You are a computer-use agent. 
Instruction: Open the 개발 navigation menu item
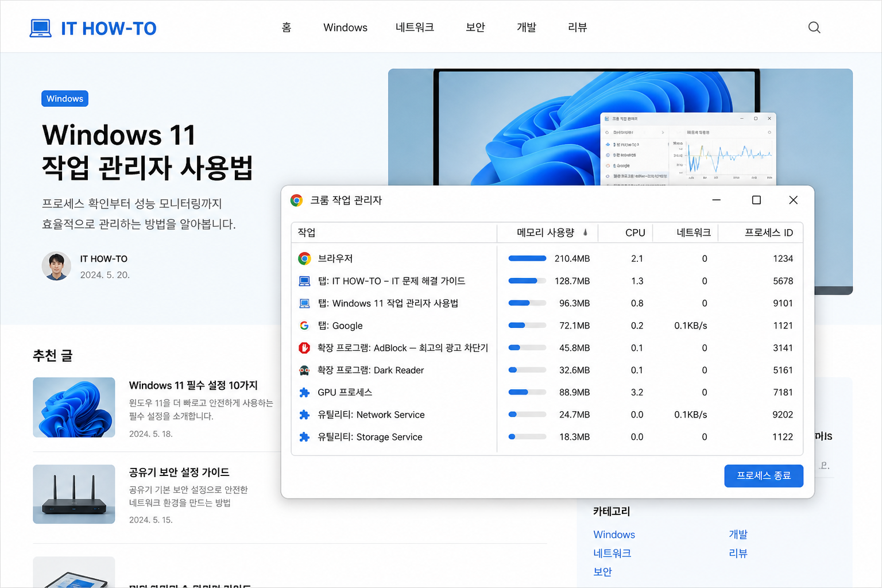click(526, 28)
